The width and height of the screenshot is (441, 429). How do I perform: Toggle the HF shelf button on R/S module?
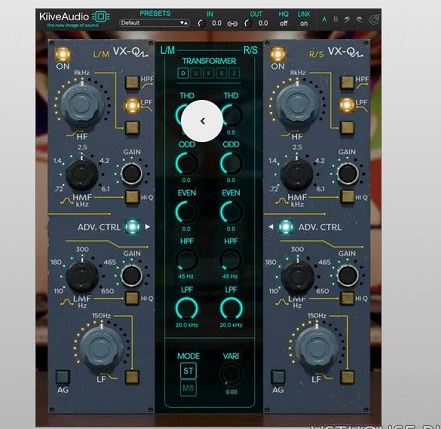pyautogui.click(x=347, y=127)
